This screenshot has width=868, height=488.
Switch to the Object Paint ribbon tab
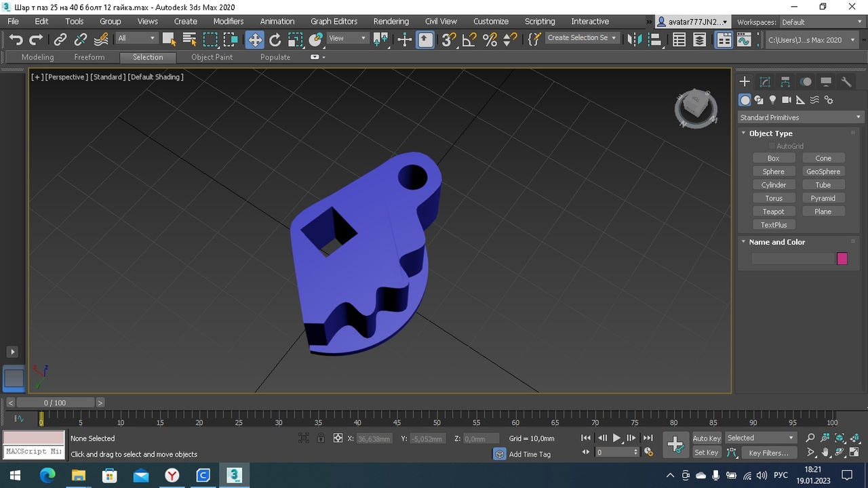tap(212, 57)
